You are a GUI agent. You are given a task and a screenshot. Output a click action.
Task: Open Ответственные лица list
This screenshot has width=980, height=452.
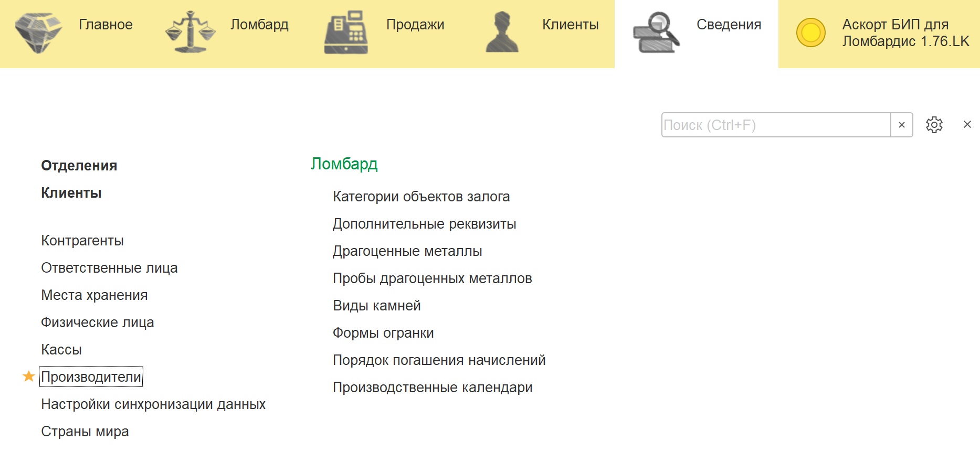click(109, 268)
